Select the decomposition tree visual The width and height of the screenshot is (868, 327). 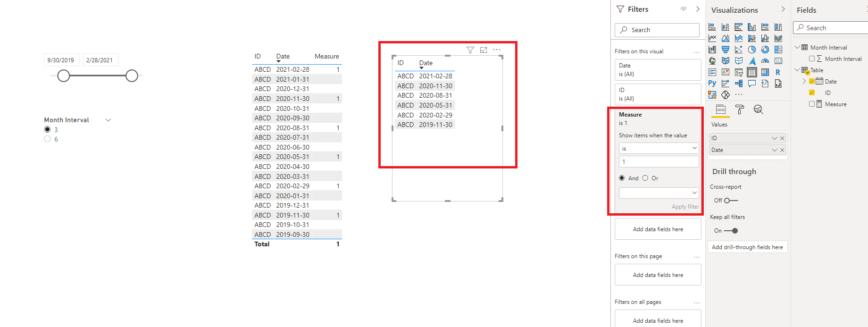[x=739, y=84]
